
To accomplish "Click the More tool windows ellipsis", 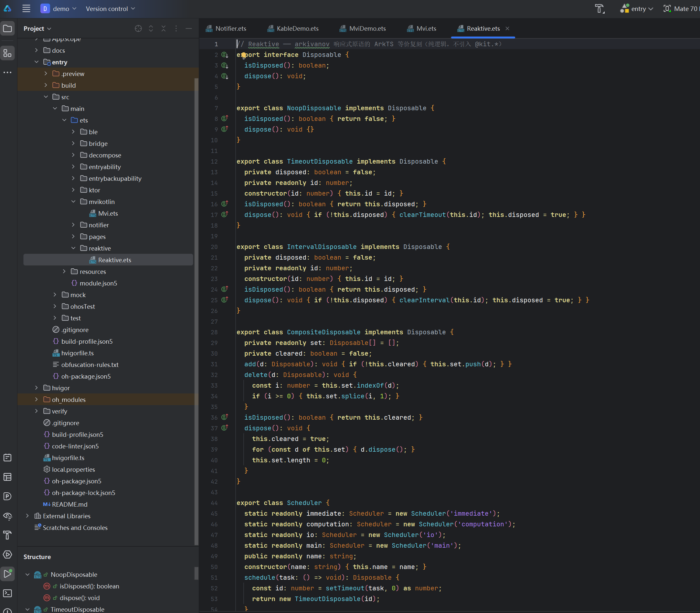I will (x=7, y=72).
